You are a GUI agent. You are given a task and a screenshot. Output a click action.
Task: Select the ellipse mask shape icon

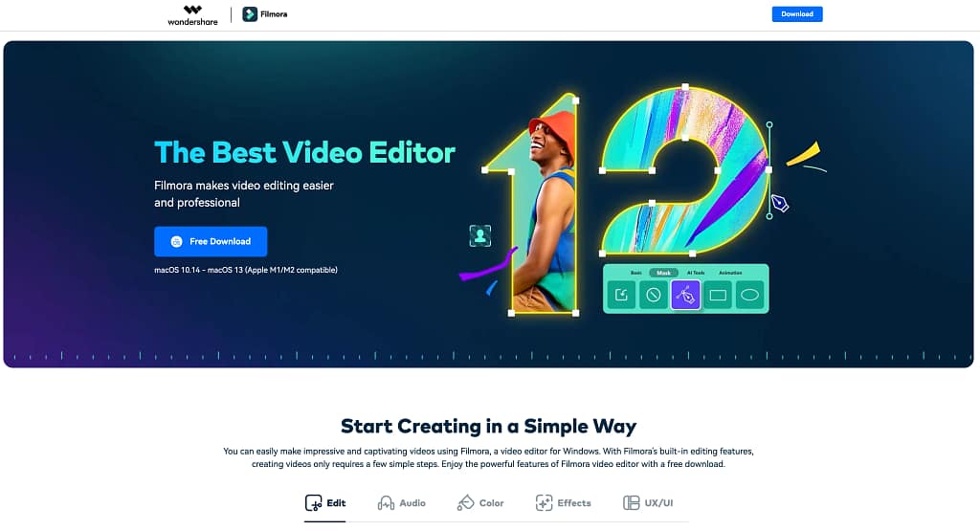[749, 296]
